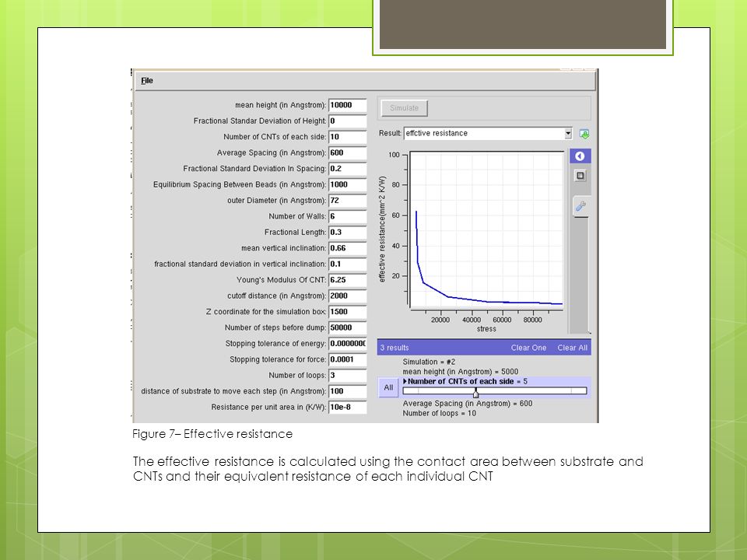
Task: Click the 'Figure 7– Effective resistance' caption
Action: point(212,434)
